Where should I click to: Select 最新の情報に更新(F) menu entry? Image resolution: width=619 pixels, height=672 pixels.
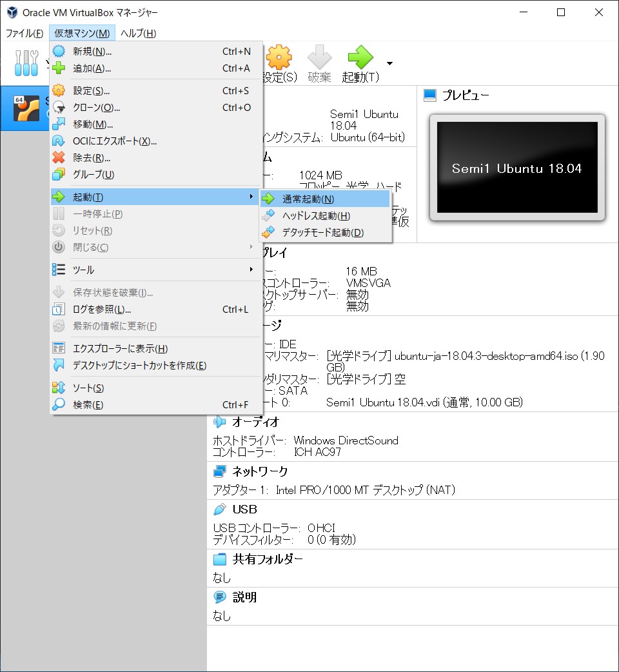(156, 326)
